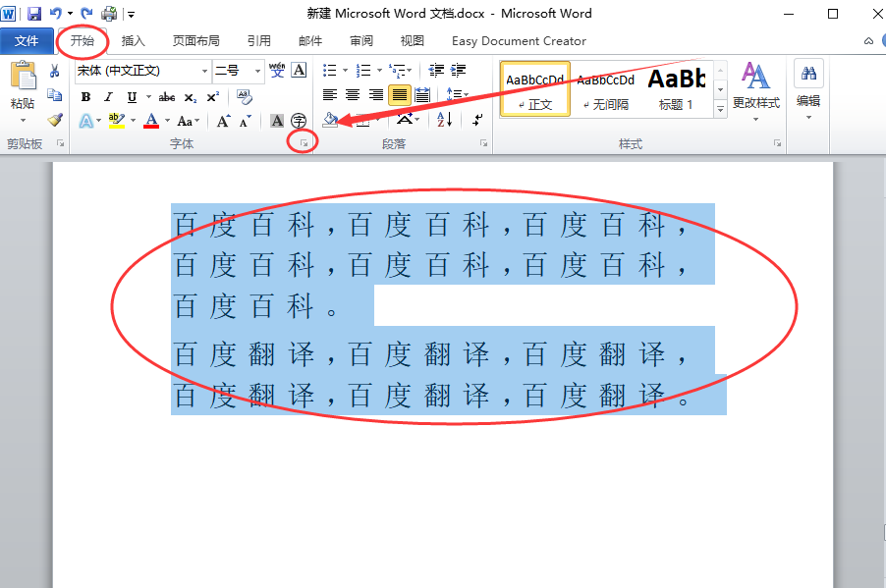Screen dimensions: 886x588
Task: Apply 无间隔 No Spacing style
Action: [x=606, y=89]
